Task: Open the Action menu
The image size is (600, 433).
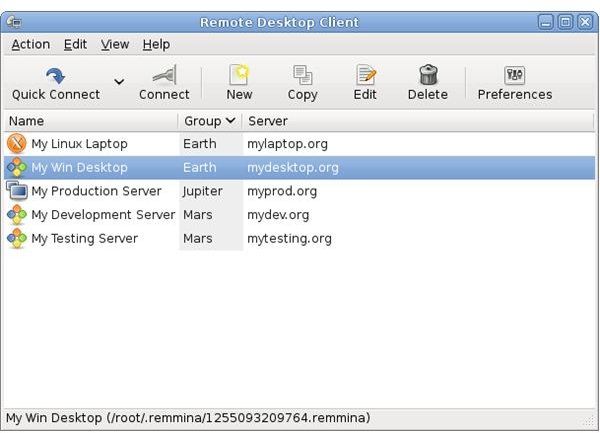Action: point(31,44)
